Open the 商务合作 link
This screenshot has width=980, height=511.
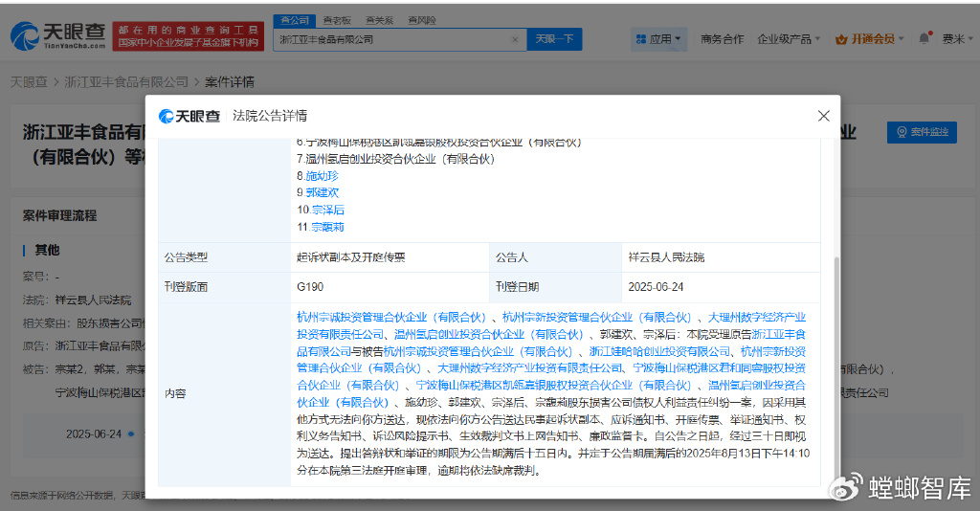[x=722, y=39]
